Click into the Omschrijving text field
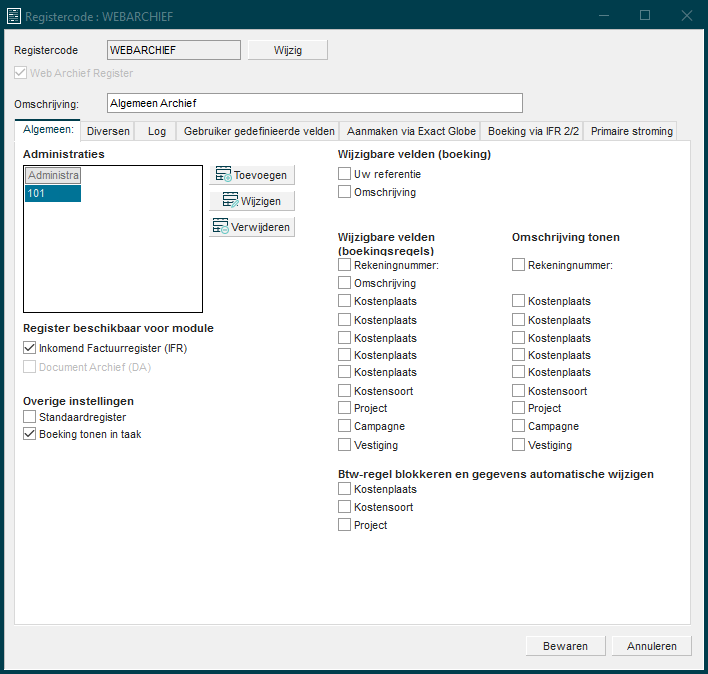The width and height of the screenshot is (708, 674). click(x=314, y=103)
